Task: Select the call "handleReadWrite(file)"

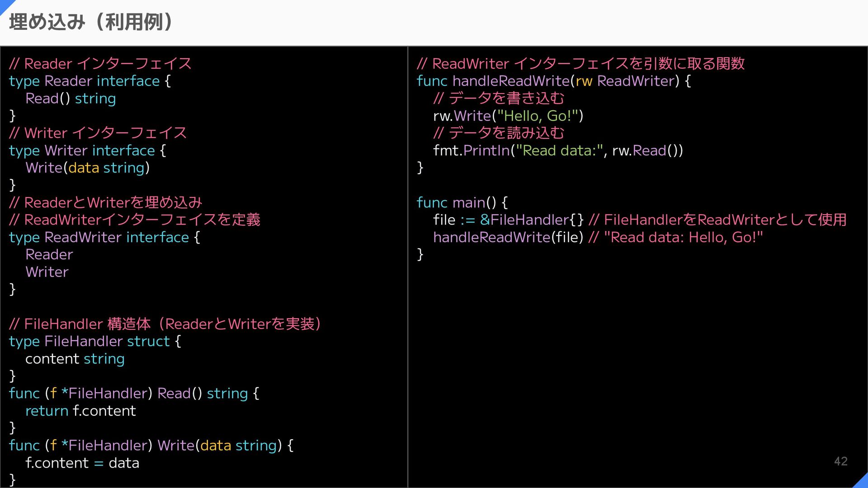Action: click(508, 237)
